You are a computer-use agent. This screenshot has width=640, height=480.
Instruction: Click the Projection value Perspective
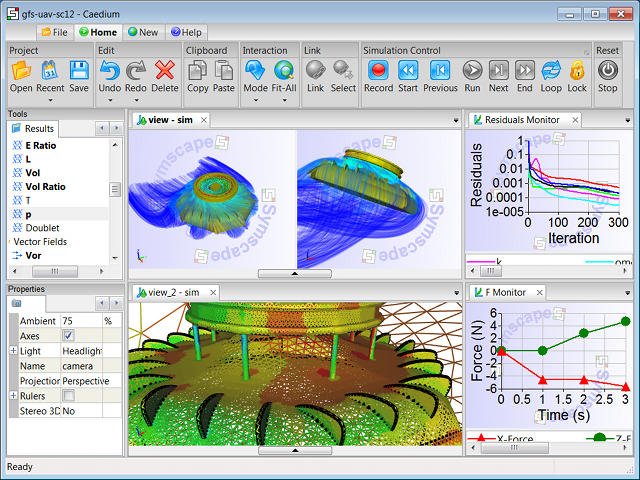click(86, 381)
